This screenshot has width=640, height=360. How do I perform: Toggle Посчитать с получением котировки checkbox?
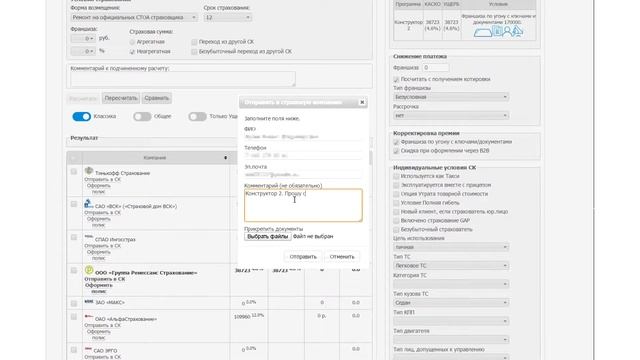tap(396, 79)
